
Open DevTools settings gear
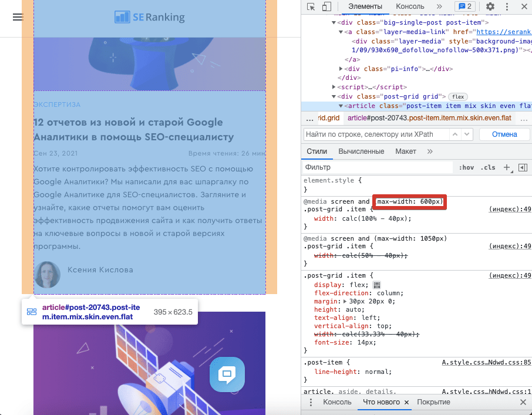[490, 6]
